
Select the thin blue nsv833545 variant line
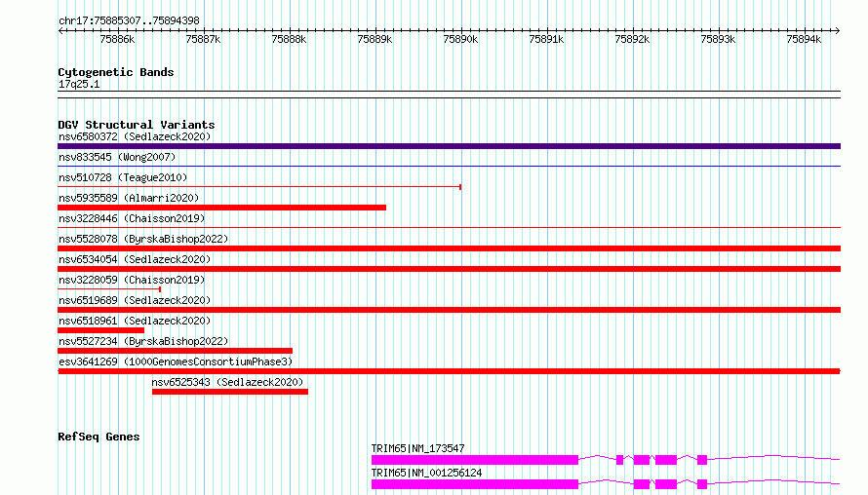449,166
